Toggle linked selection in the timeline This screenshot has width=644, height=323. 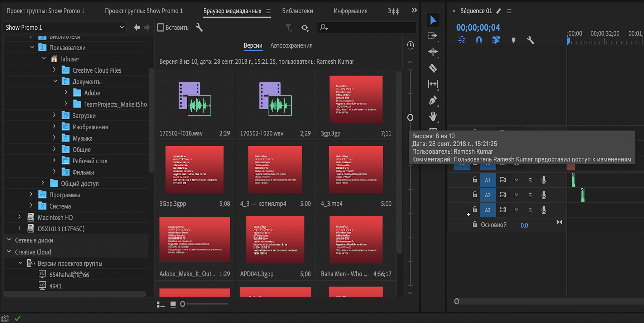496,40
